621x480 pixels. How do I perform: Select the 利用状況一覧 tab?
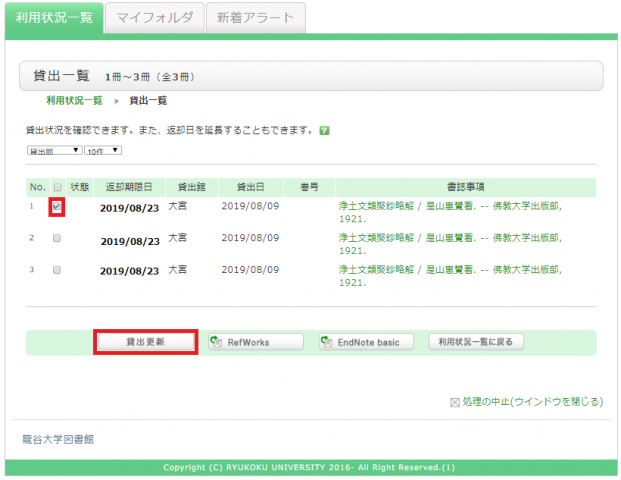pos(52,18)
